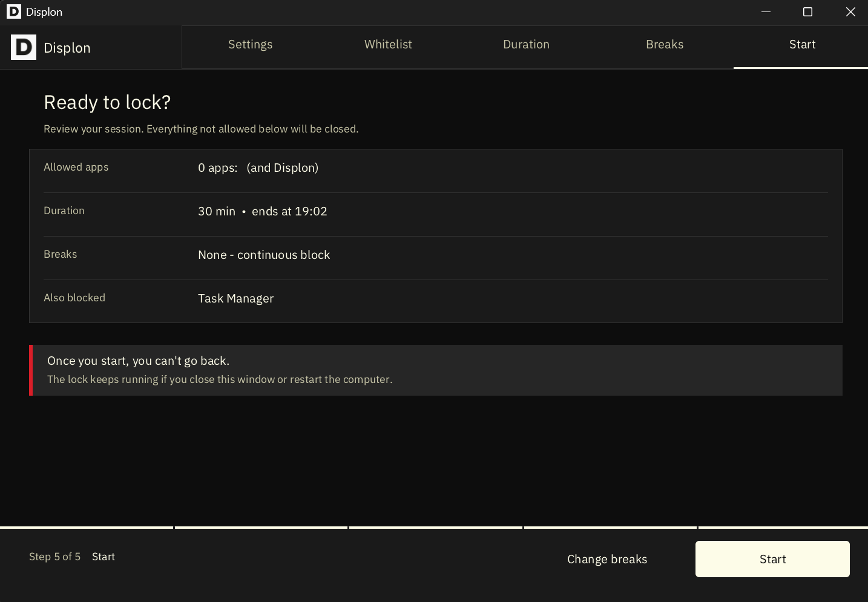Maximize the Displon window

tap(807, 11)
